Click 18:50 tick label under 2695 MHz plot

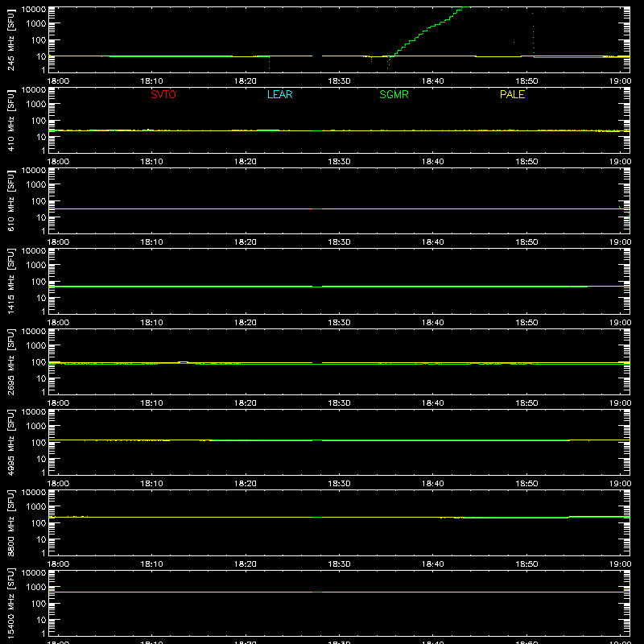(526, 403)
